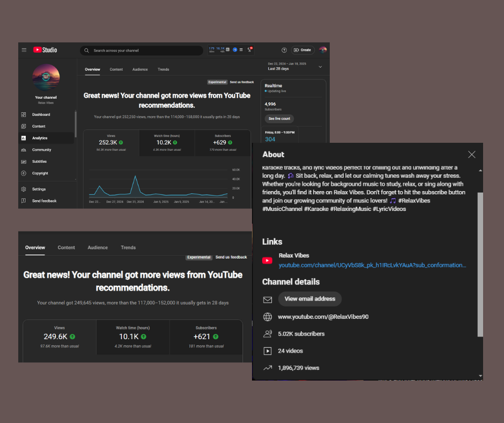504x423 pixels.
Task: Click the envelope email icon
Action: tap(268, 300)
